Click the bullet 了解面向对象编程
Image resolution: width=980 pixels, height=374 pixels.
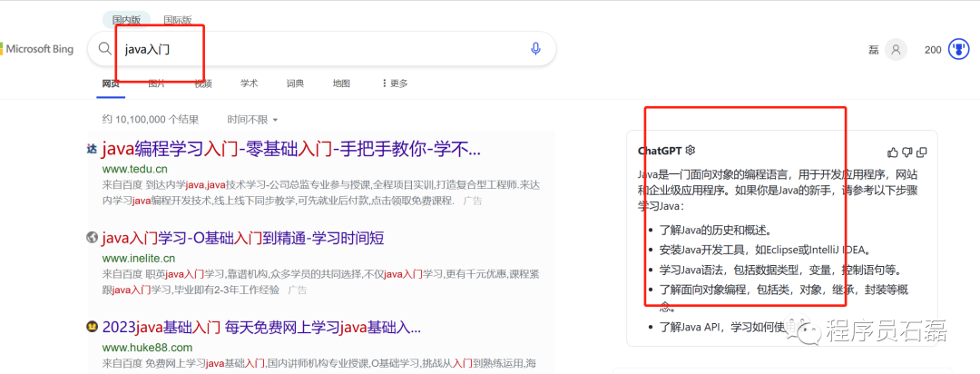point(784,297)
